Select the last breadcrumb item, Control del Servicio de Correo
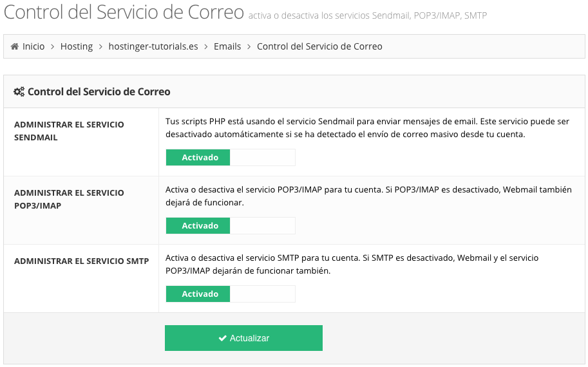The width and height of the screenshot is (588, 367). point(319,46)
